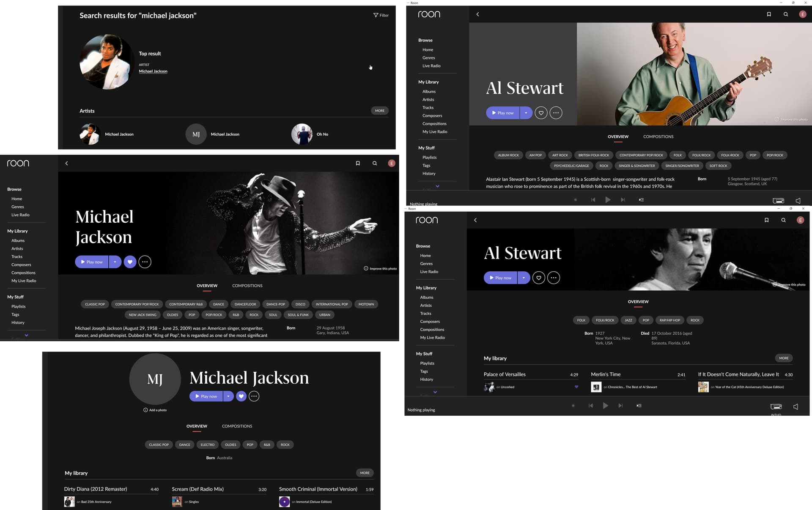
Task: Unfavorite the Palace of Versailles track heart
Action: (576, 387)
